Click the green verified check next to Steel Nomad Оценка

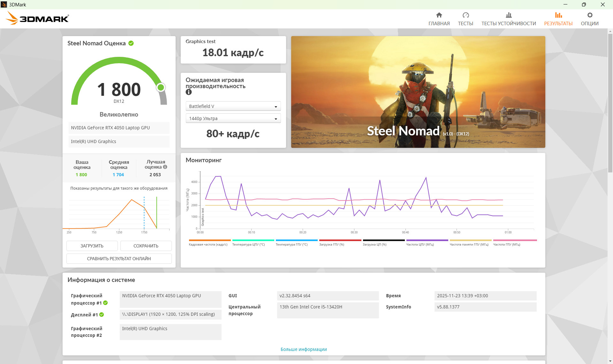coord(131,43)
